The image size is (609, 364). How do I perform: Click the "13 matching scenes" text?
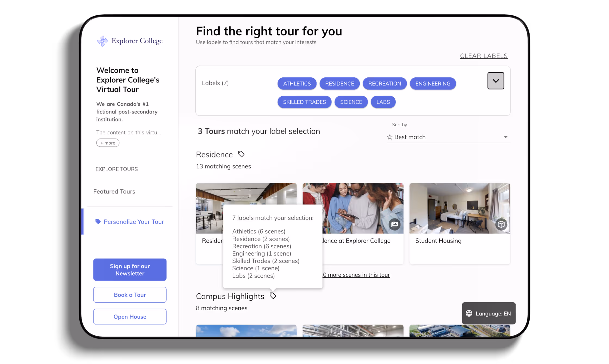(223, 166)
